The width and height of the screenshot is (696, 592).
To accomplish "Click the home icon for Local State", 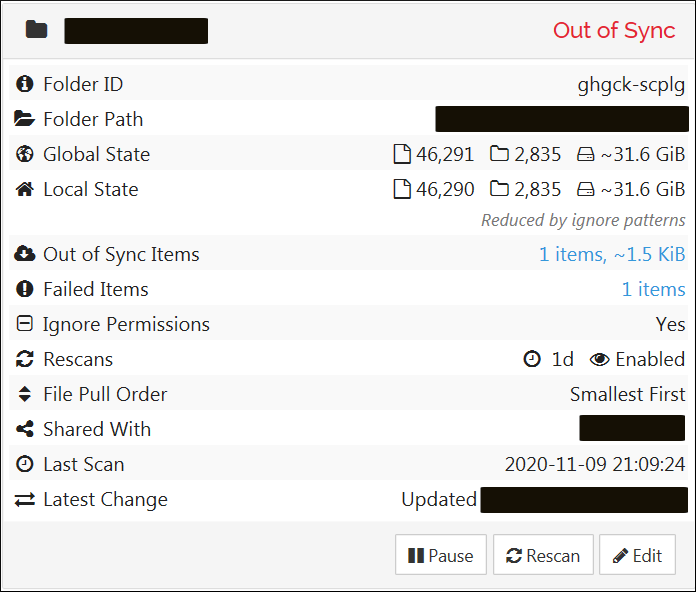I will (x=25, y=190).
